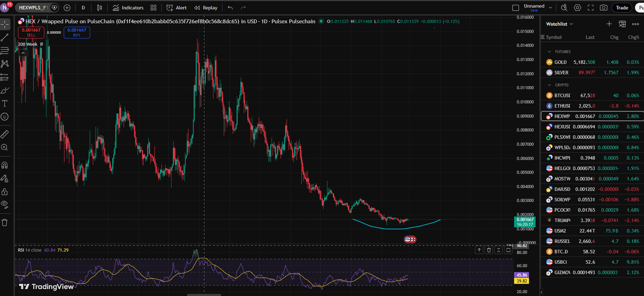Change the D time interval
This screenshot has width=644, height=296.
[x=83, y=8]
